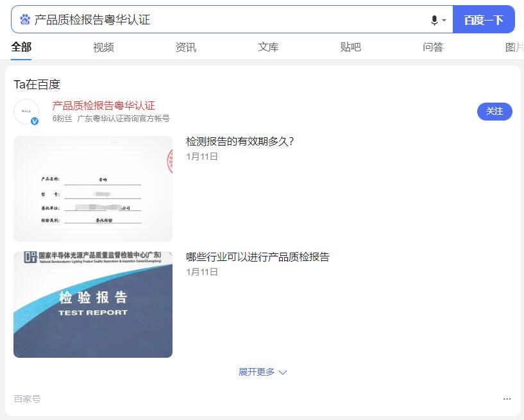
Task: Click the 百家号 source label
Action: [27, 399]
